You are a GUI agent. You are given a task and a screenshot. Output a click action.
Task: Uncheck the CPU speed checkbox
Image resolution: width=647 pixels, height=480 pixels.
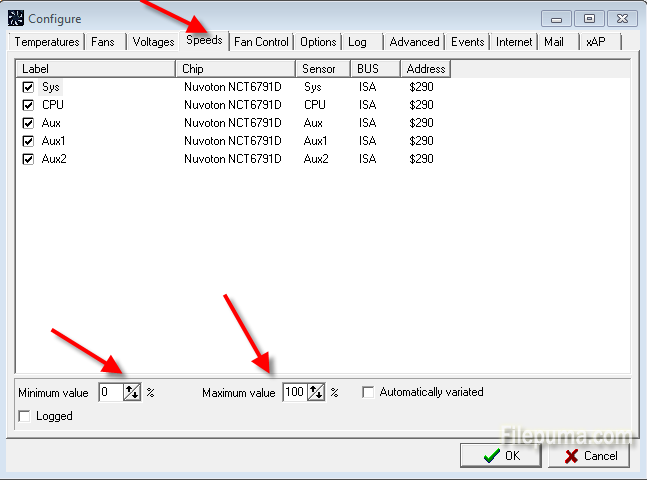28,105
